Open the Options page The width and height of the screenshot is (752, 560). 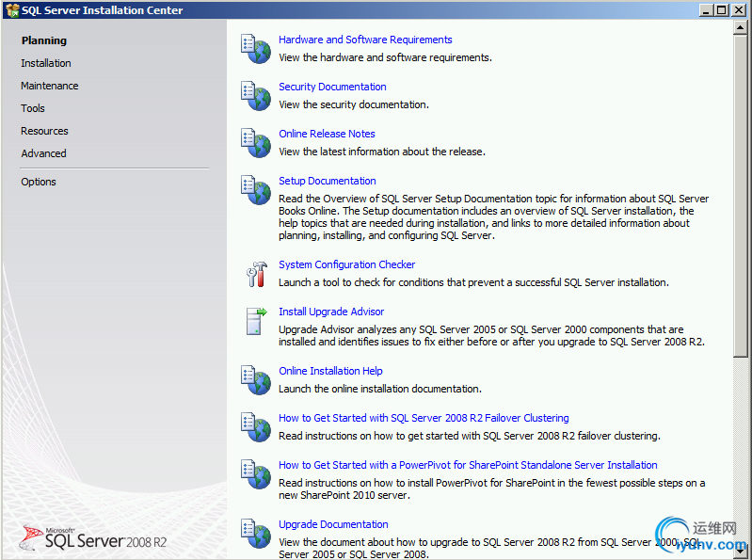39,182
